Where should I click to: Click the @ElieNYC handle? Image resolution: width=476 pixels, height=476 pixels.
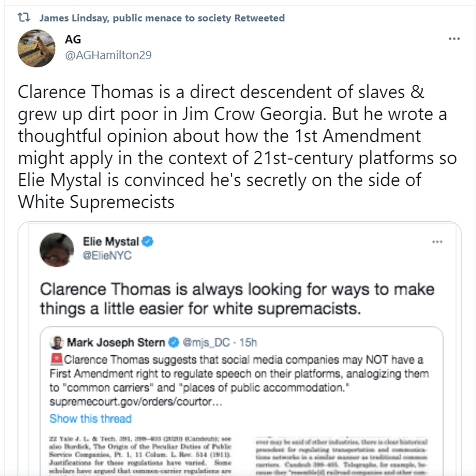107,256
